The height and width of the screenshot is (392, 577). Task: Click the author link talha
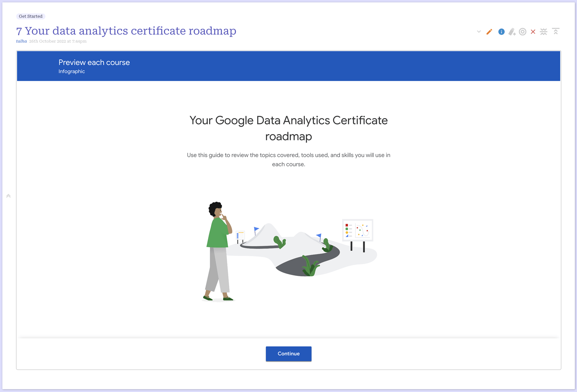(22, 41)
